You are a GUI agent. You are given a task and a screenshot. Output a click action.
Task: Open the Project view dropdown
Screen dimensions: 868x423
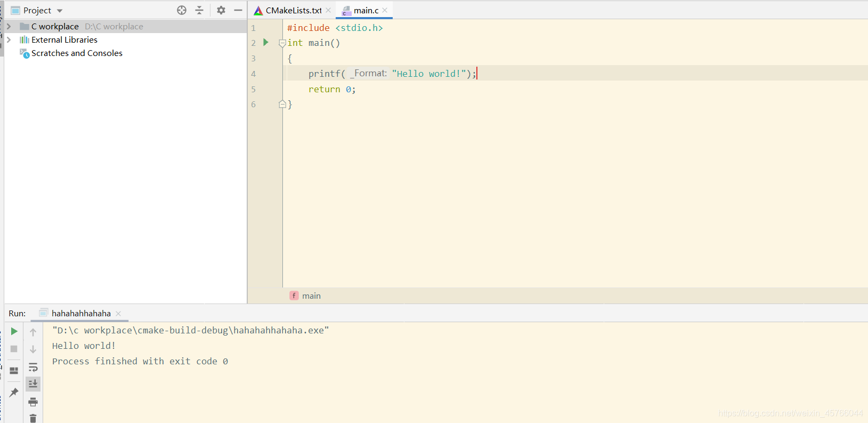[60, 11]
